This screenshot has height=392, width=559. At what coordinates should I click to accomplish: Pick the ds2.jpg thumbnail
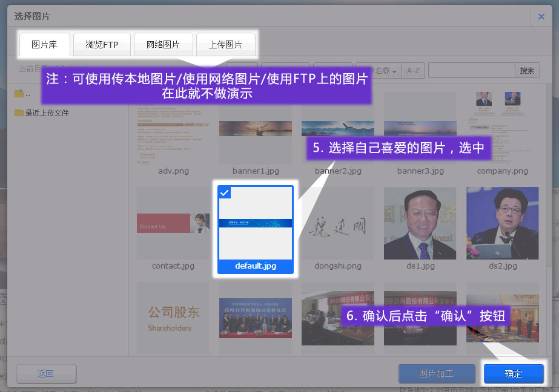point(502,224)
